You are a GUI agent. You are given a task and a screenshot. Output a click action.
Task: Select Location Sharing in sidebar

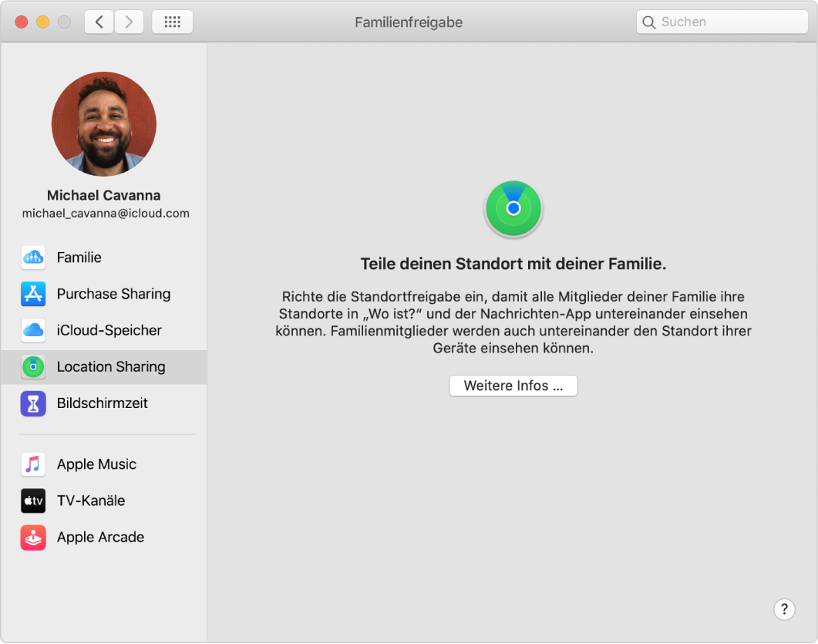(x=104, y=367)
